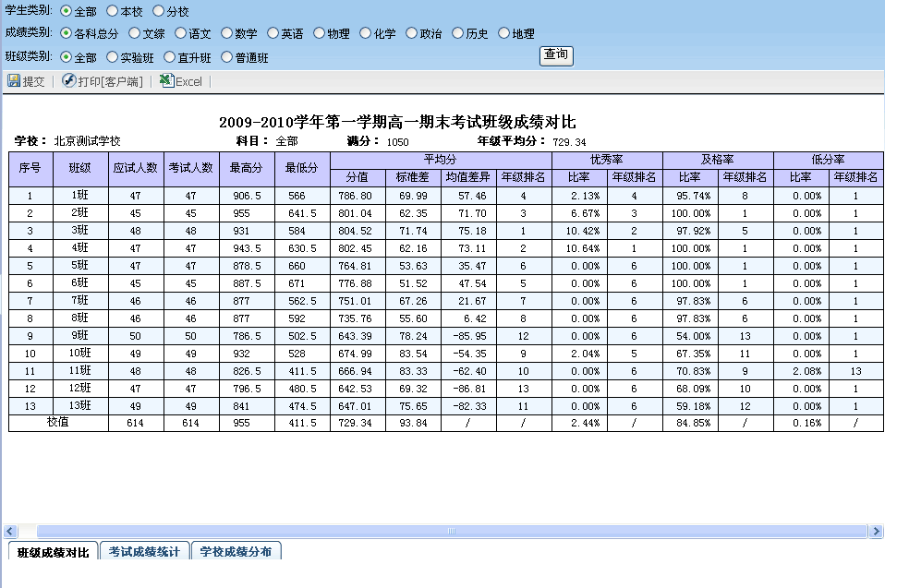This screenshot has width=897, height=588.
Task: Switch to 考试成绩统计 tab
Action: pyautogui.click(x=144, y=551)
